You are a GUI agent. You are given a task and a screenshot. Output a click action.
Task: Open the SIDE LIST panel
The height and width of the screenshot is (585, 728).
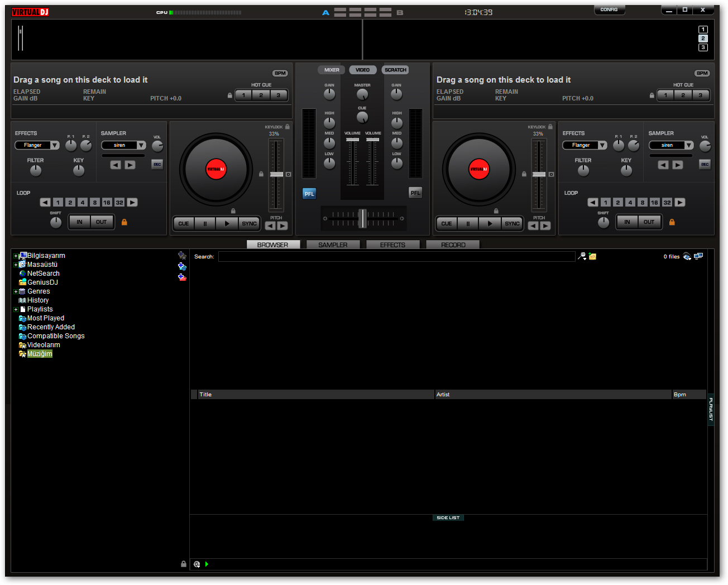coord(448,518)
